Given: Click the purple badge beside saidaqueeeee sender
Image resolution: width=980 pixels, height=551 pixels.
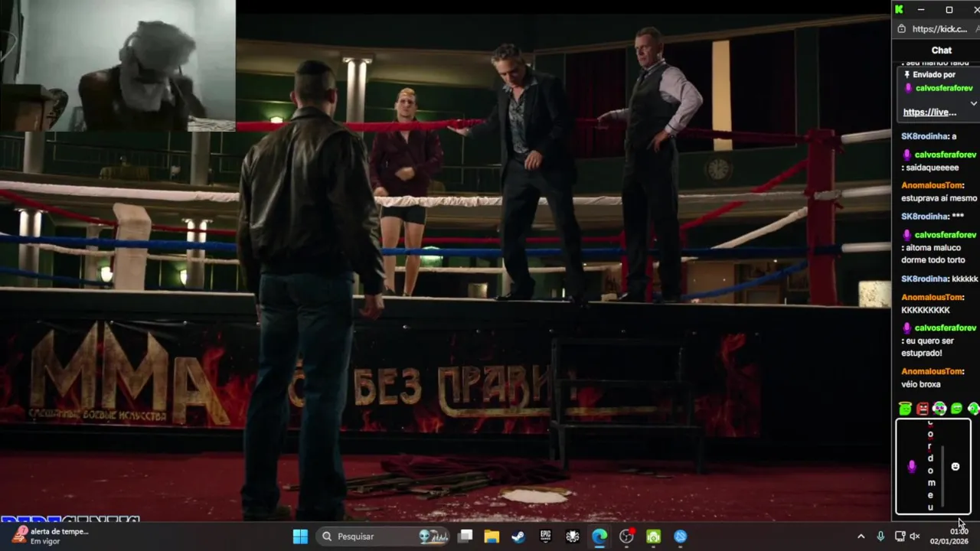Looking at the screenshot, I should pyautogui.click(x=907, y=155).
